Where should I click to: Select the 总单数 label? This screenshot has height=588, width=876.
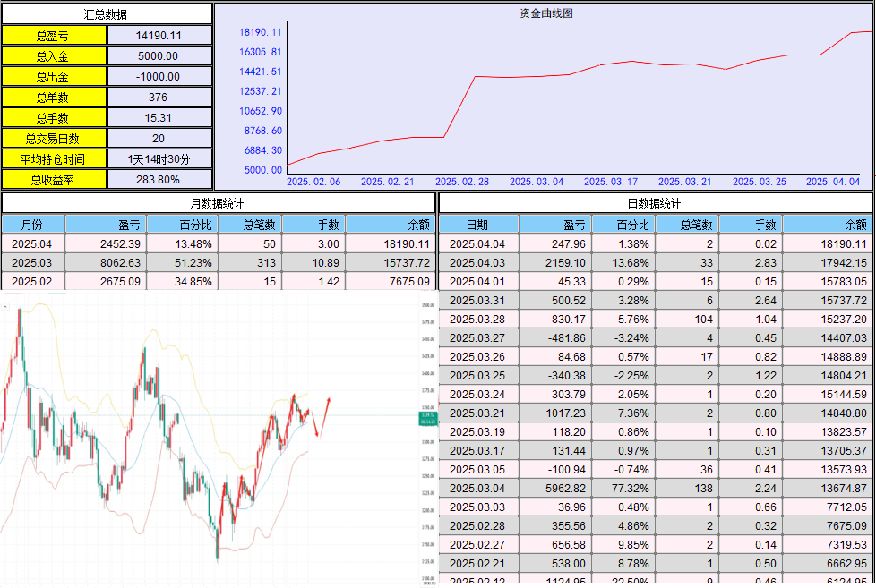point(54,98)
